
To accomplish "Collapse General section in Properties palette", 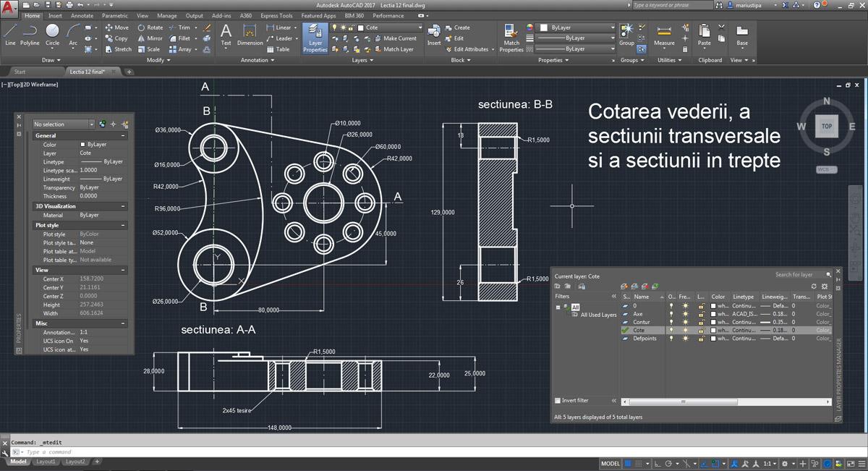I will tap(123, 136).
